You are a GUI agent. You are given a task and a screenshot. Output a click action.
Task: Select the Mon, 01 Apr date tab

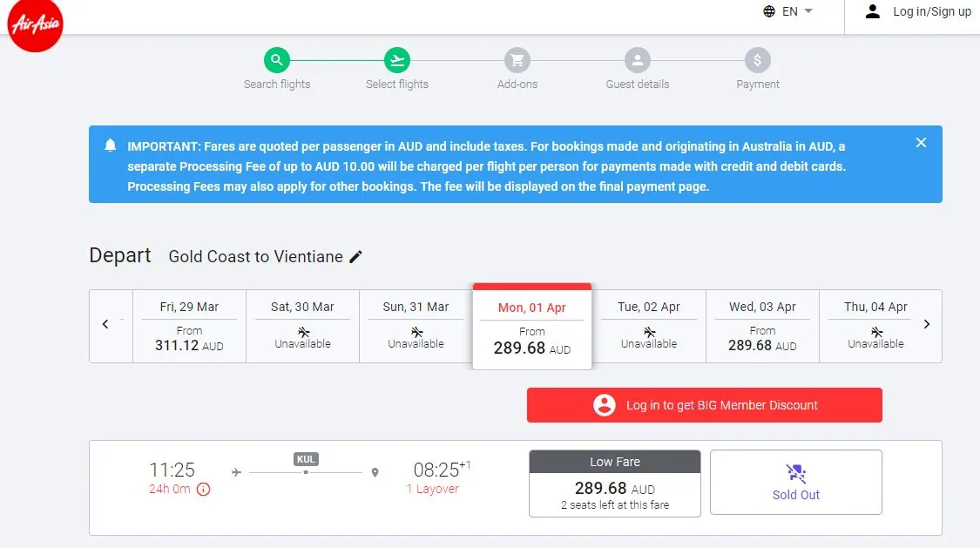click(x=531, y=328)
